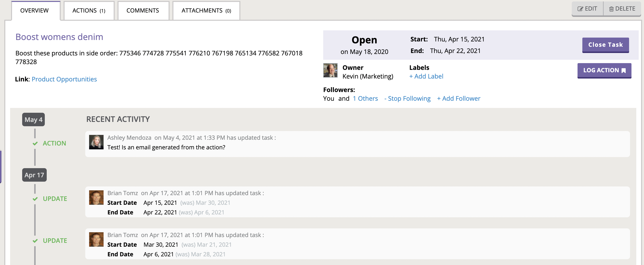This screenshot has height=265, width=644.
Task: Click the 'Boost womens denim' task title
Action: coord(59,37)
